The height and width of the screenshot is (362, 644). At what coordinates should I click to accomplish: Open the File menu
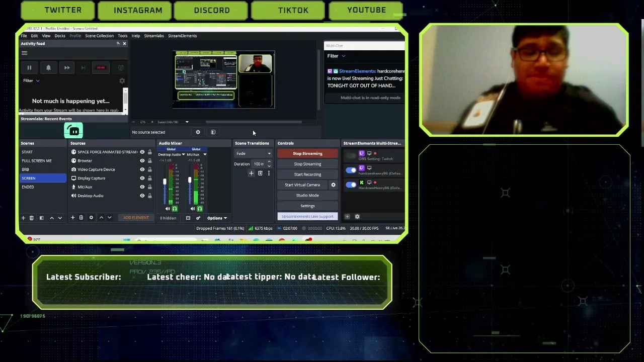[24, 36]
